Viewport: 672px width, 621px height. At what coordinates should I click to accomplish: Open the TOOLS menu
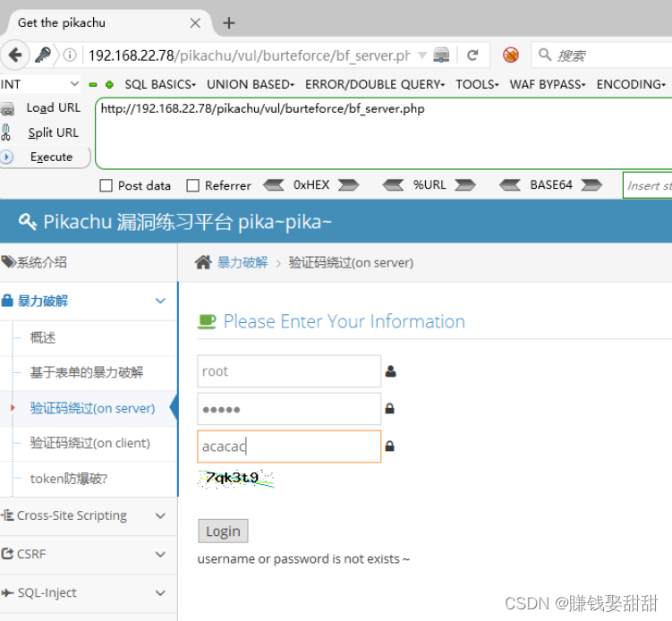[x=477, y=84]
